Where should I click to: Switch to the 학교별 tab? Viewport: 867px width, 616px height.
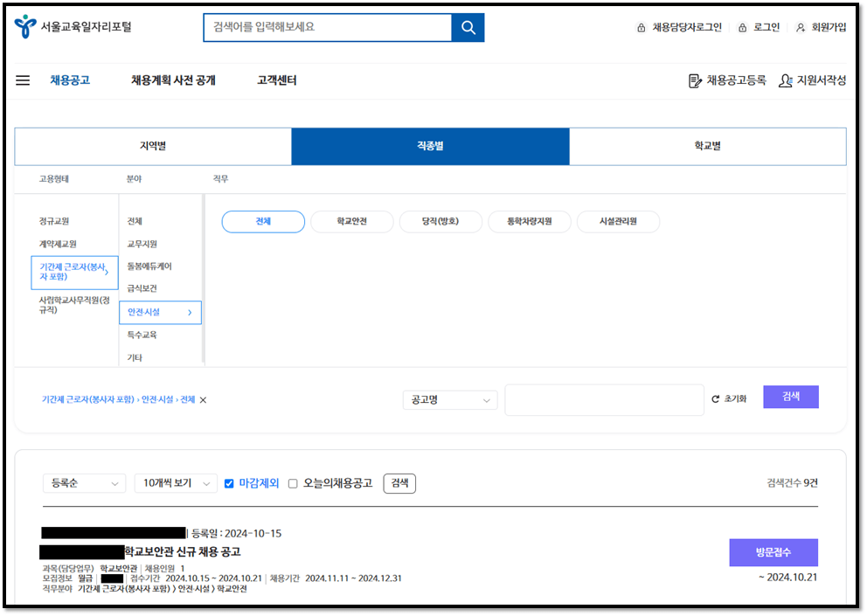pyautogui.click(x=707, y=146)
